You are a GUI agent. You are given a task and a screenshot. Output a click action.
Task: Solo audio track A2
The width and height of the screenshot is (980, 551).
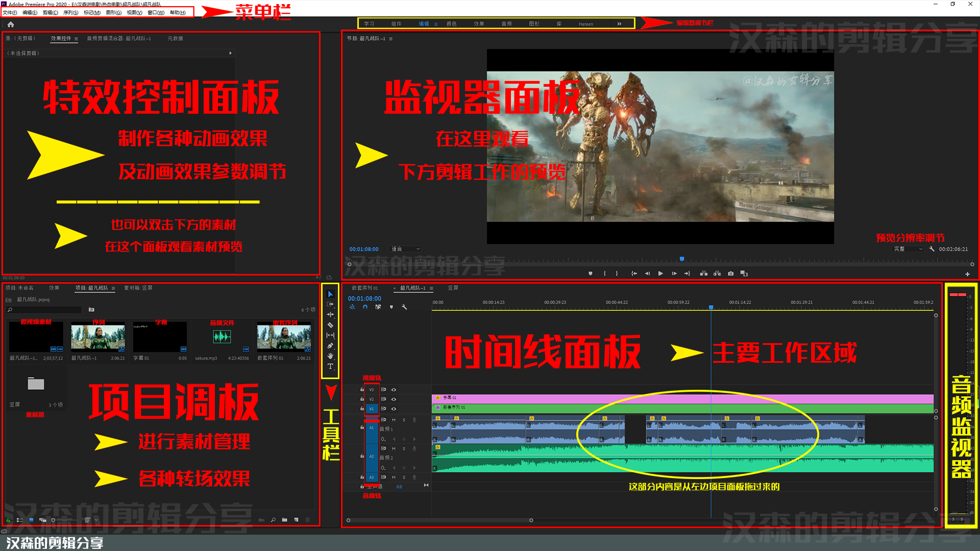404,448
